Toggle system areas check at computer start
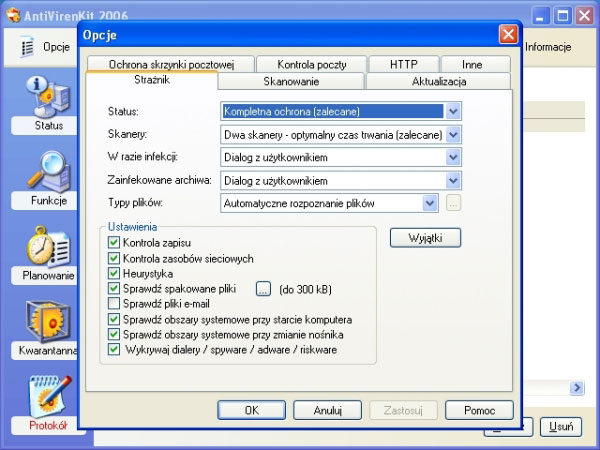Screen dimensions: 600x450 point(114,319)
